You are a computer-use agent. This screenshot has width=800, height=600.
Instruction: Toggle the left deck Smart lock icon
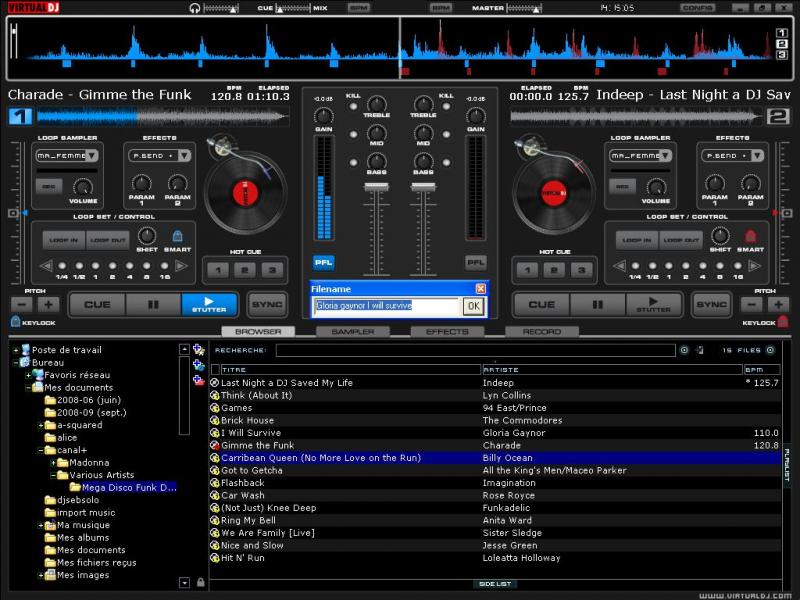[177, 237]
